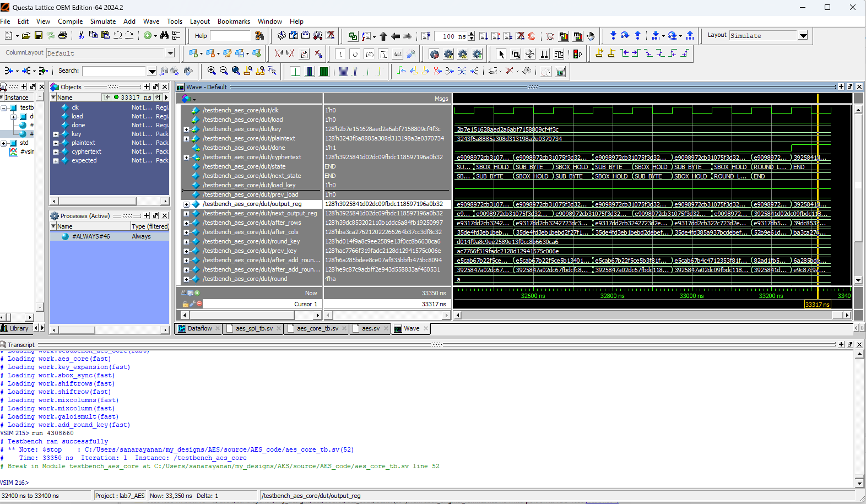Open the Simulate menu
Screen dimensions: 866x504
click(102, 21)
